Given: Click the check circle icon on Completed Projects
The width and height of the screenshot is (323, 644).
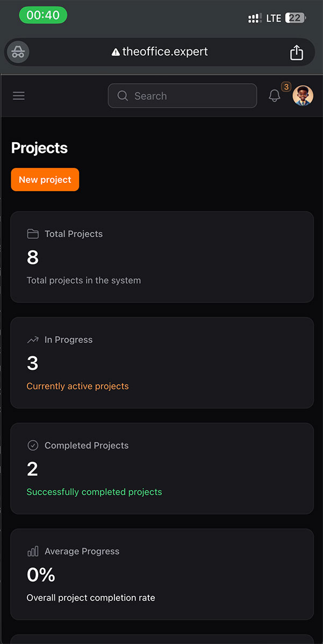Looking at the screenshot, I should (33, 445).
